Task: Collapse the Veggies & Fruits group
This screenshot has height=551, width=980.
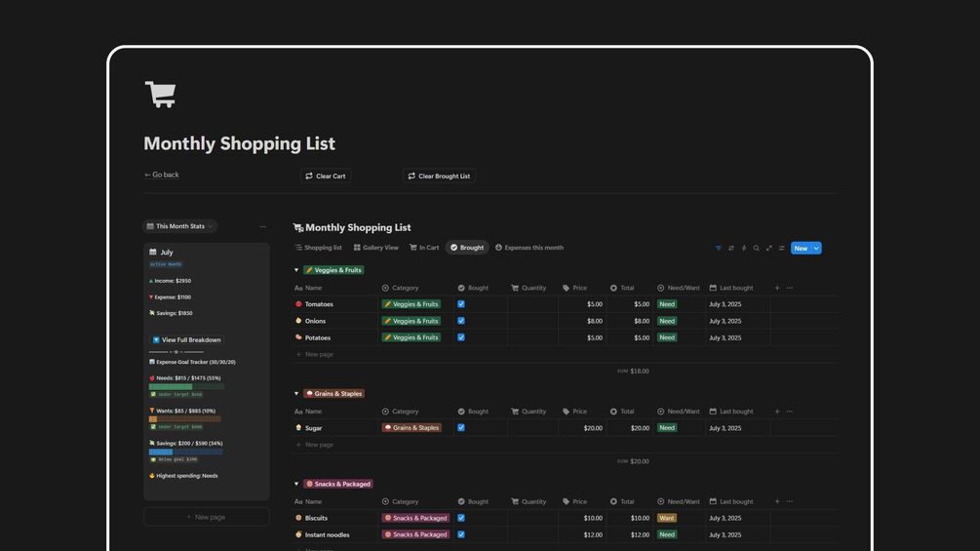Action: tap(296, 270)
